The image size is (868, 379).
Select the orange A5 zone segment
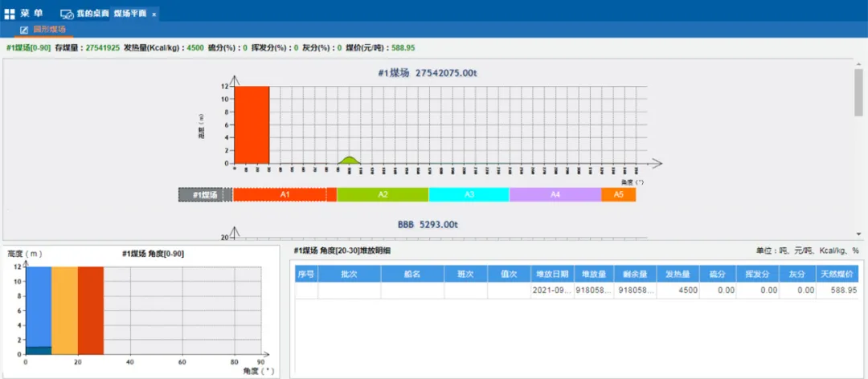coord(618,194)
